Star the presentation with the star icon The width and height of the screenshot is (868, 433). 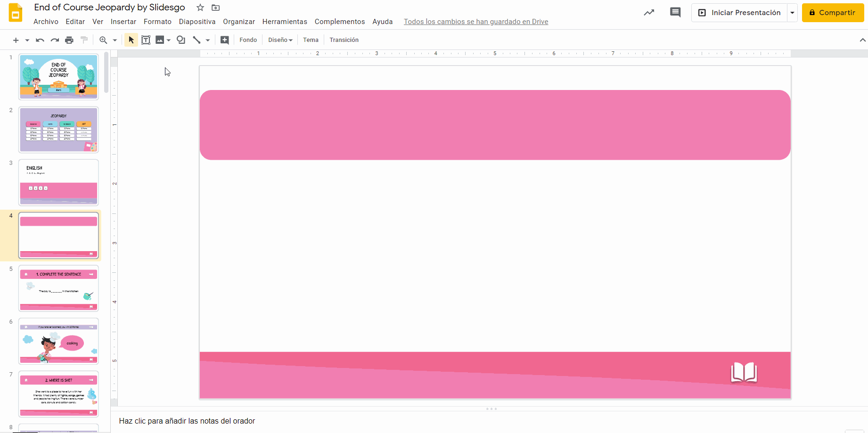pos(200,8)
